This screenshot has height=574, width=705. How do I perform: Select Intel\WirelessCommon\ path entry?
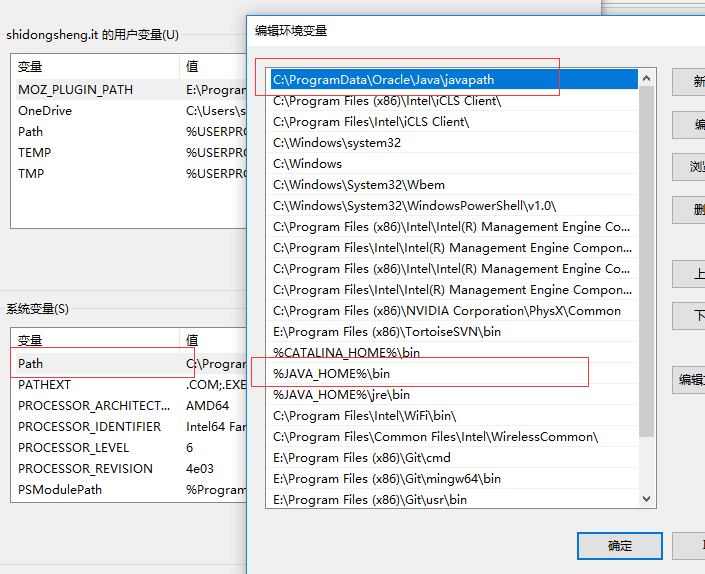pos(453,437)
